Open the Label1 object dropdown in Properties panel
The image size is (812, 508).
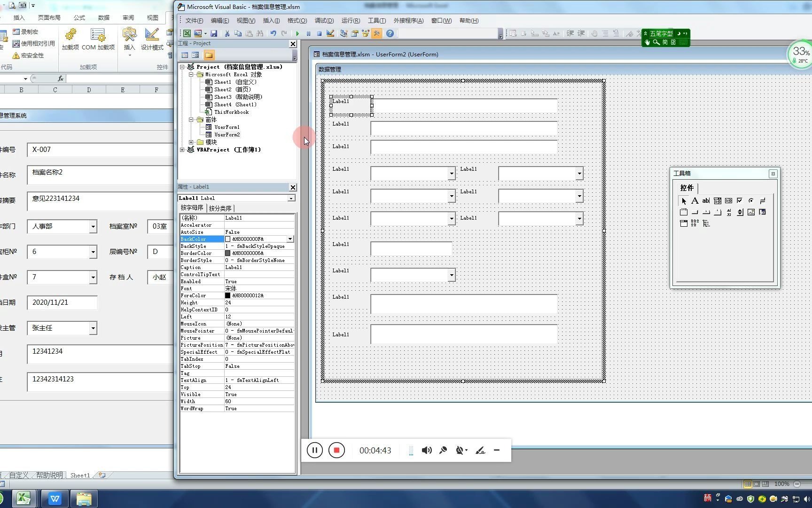coord(291,198)
